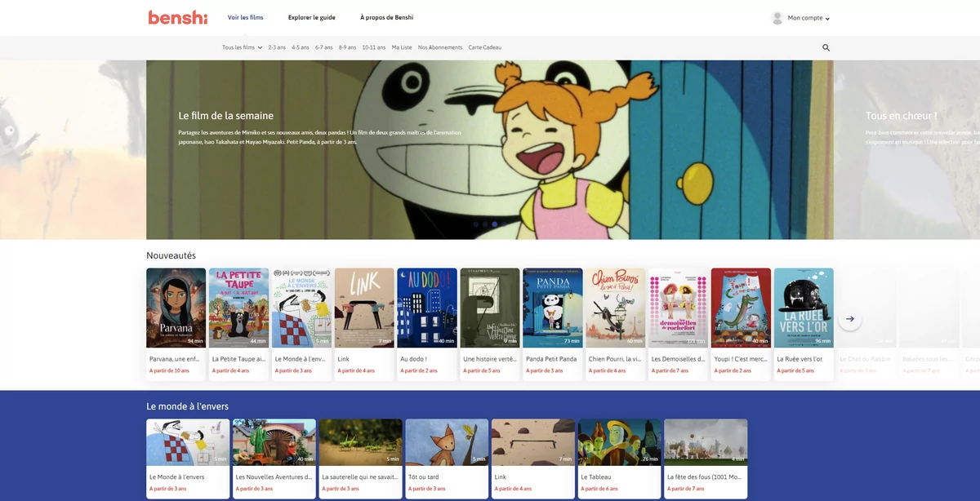The image size is (980, 501).
Task: Filter films for 4-5 ans
Action: (x=301, y=47)
